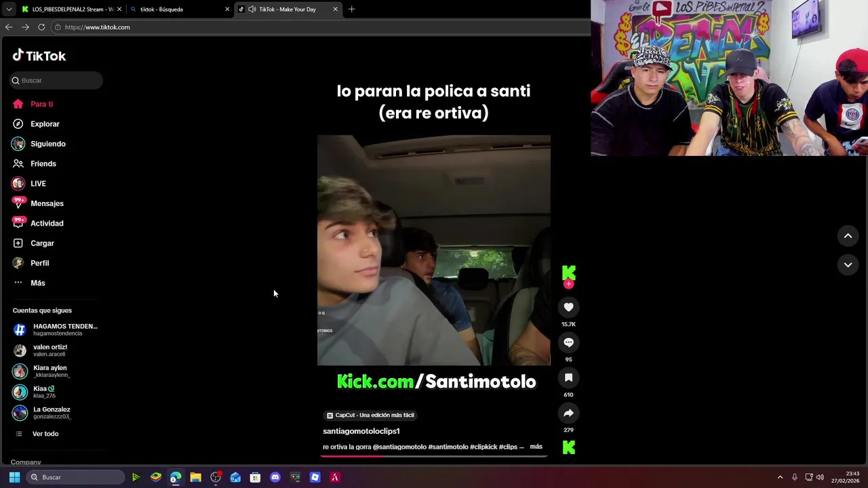Open Kiaa followed account
Viewport: 868px width, 488px height.
click(56, 392)
